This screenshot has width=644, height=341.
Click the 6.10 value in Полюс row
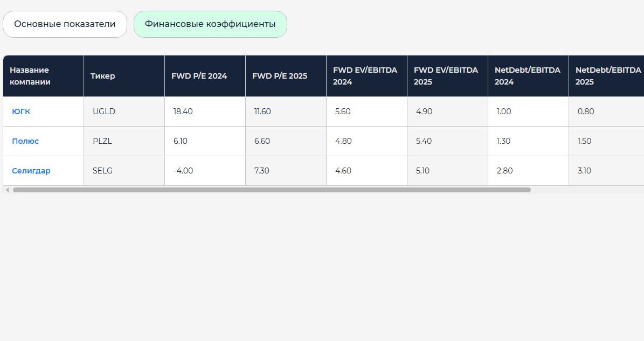(181, 141)
